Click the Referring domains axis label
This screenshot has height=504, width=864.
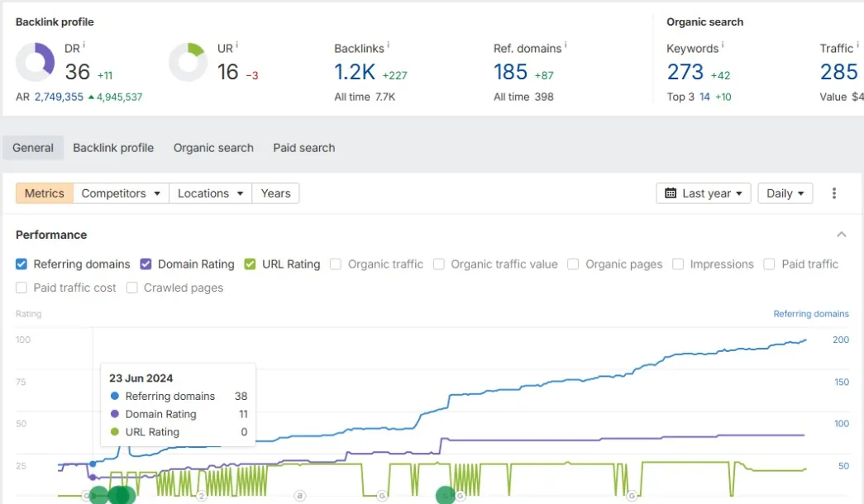click(810, 314)
